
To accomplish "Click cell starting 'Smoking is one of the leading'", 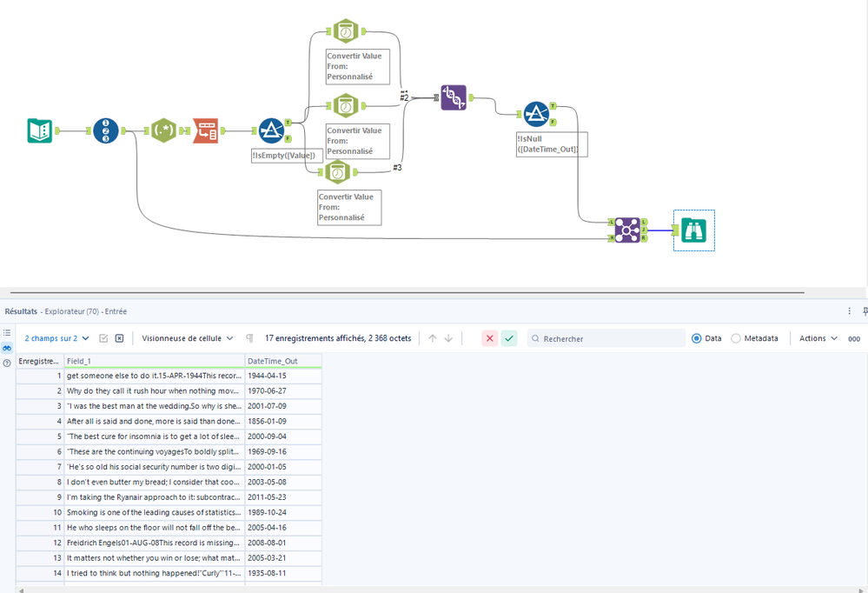I will [155, 513].
